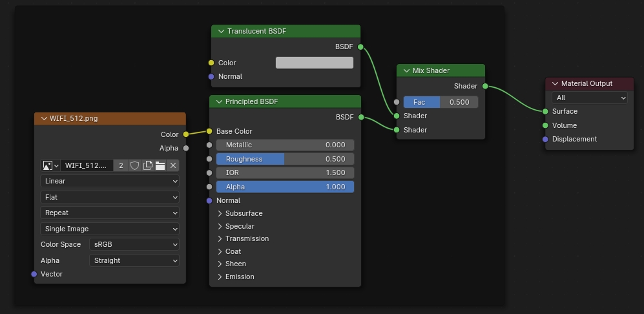This screenshot has width=644, height=314.
Task: Click the image user count number 2
Action: coord(121,165)
